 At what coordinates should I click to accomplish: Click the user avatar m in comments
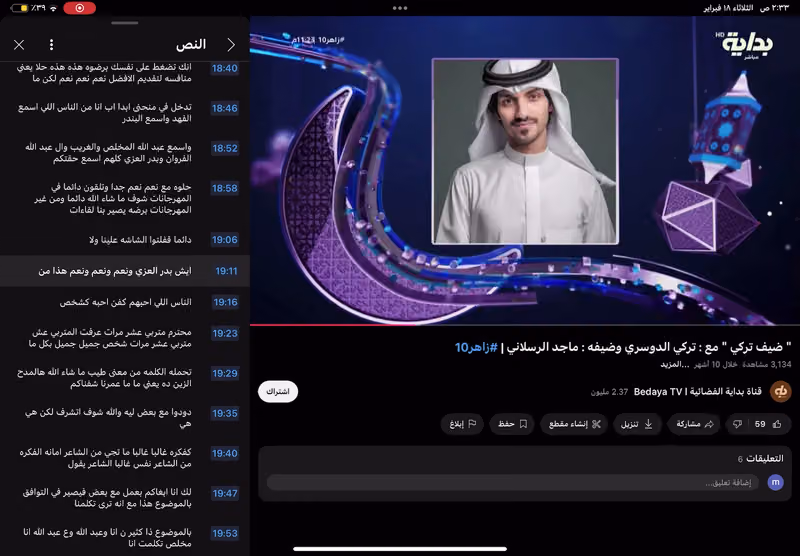pos(776,483)
